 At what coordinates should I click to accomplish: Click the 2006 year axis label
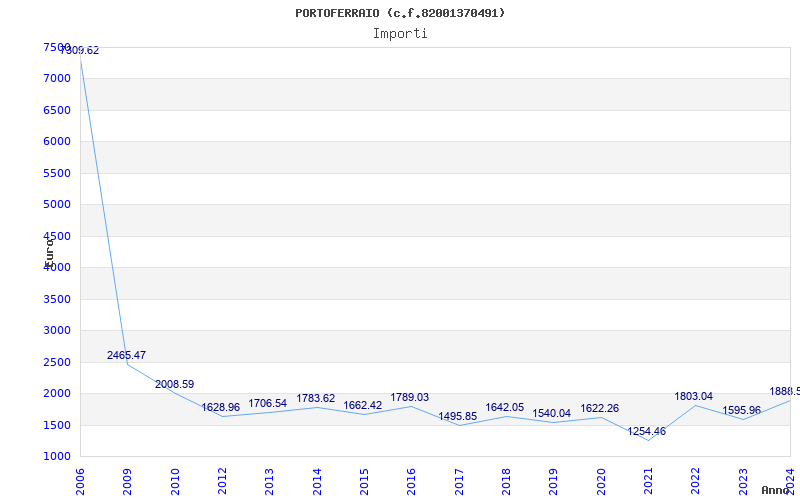click(x=80, y=482)
